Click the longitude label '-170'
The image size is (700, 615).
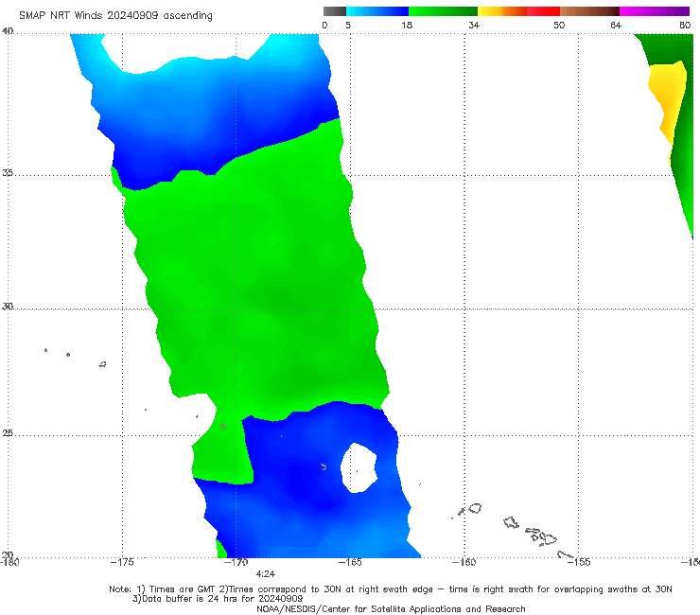pyautogui.click(x=236, y=562)
